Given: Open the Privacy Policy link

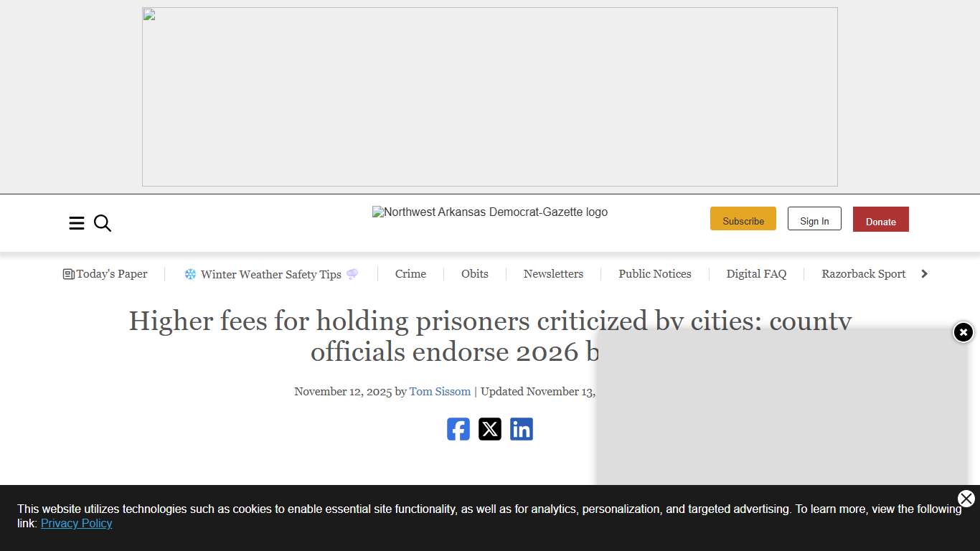Looking at the screenshot, I should 76,523.
